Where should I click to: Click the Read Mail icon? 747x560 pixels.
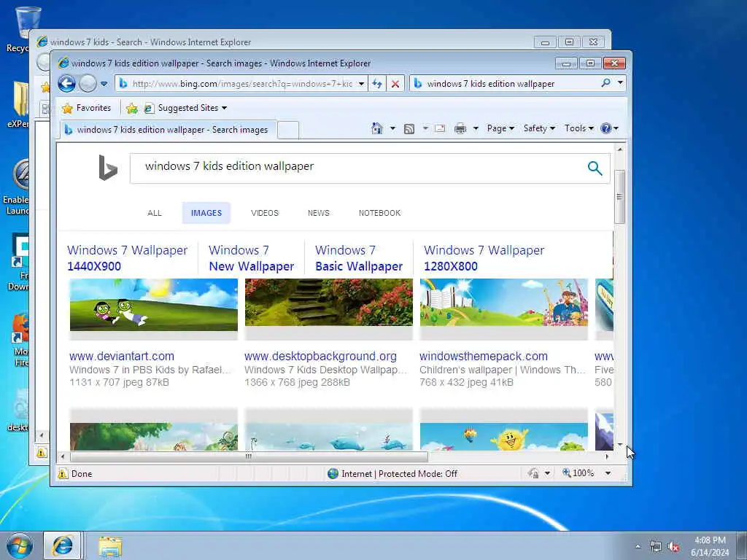[440, 128]
